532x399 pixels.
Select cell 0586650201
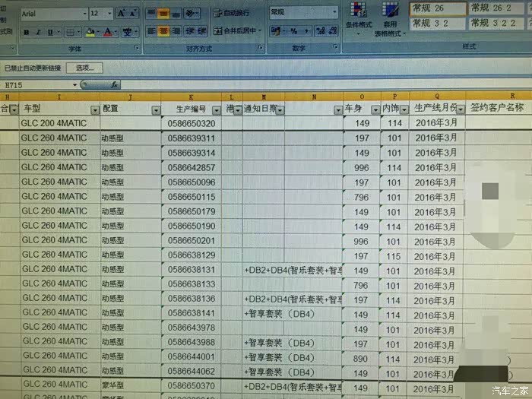pyautogui.click(x=192, y=241)
